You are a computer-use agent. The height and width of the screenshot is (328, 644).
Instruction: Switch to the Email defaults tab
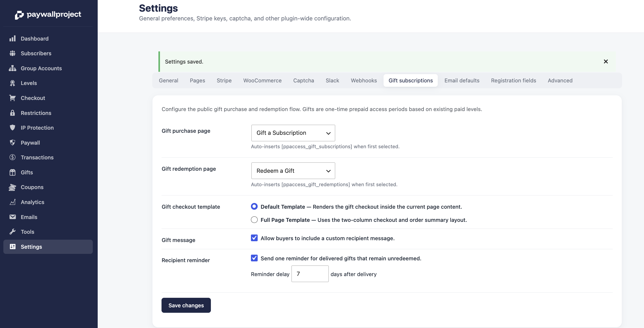tap(462, 80)
